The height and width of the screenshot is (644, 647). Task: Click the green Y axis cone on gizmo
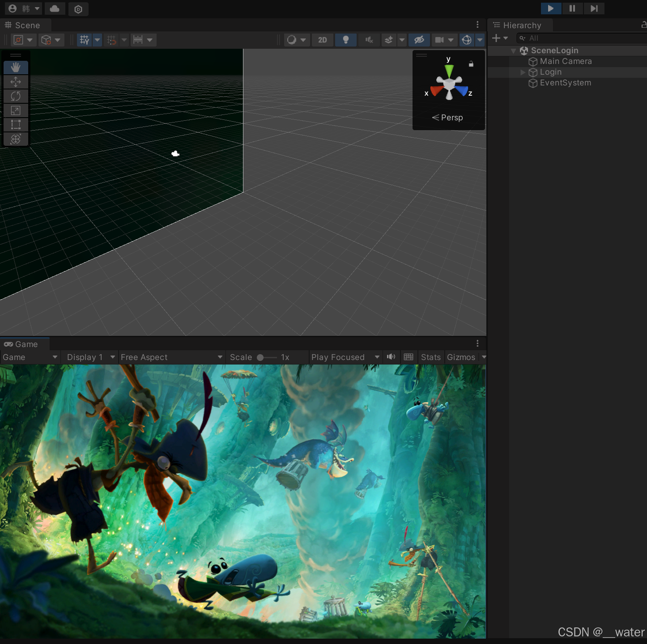pyautogui.click(x=449, y=70)
